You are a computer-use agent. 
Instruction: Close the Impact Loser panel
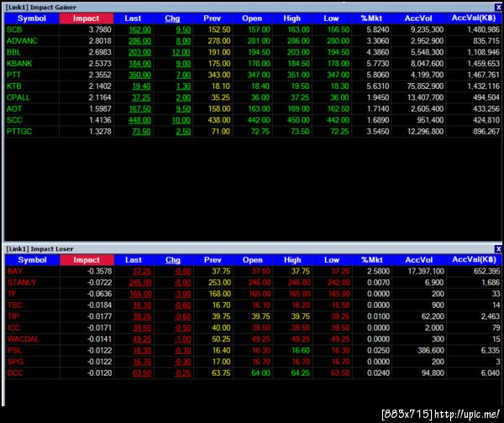click(498, 248)
